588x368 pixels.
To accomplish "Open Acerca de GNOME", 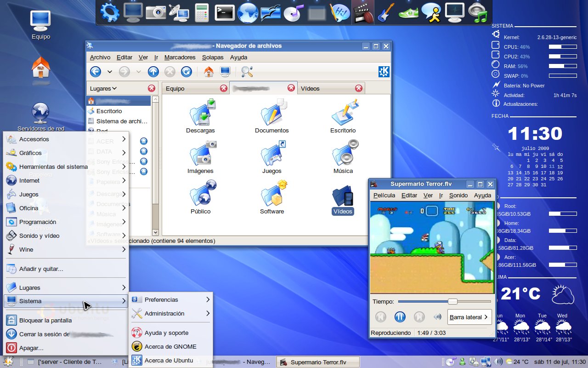I will (x=171, y=346).
